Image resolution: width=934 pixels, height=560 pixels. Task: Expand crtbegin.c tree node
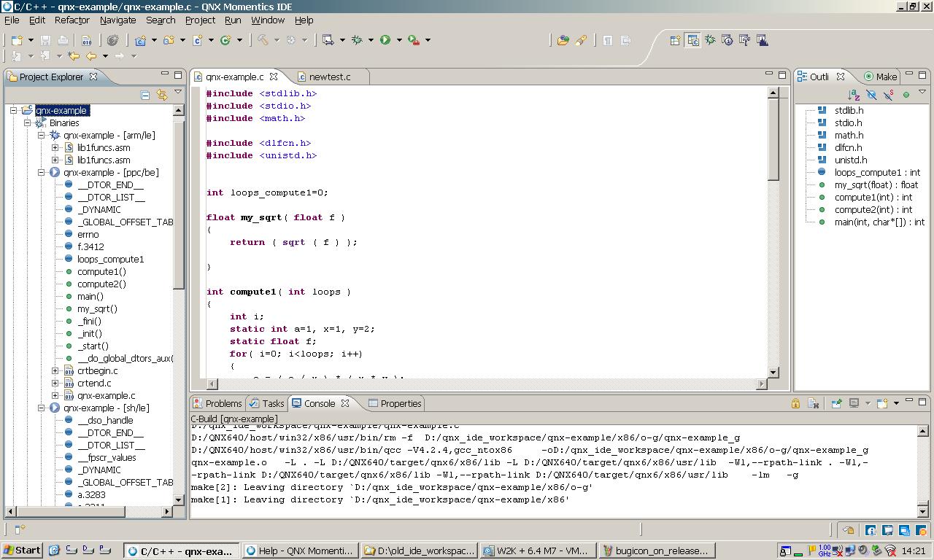coord(55,370)
